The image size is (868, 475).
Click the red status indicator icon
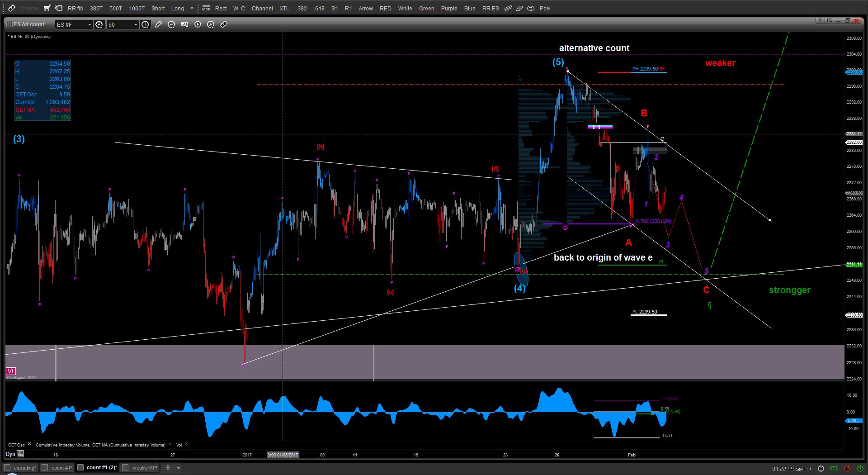[x=847, y=469]
